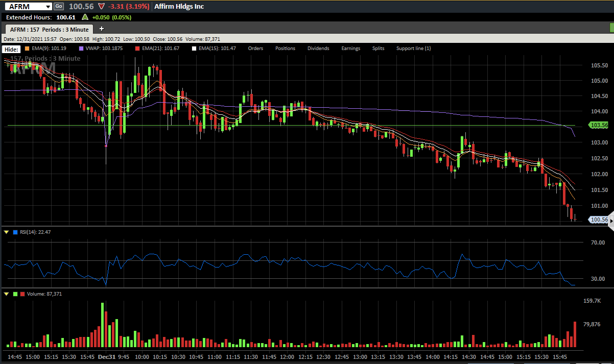614x364 pixels.
Task: Toggle Earnings markers on chart
Action: coord(351,48)
